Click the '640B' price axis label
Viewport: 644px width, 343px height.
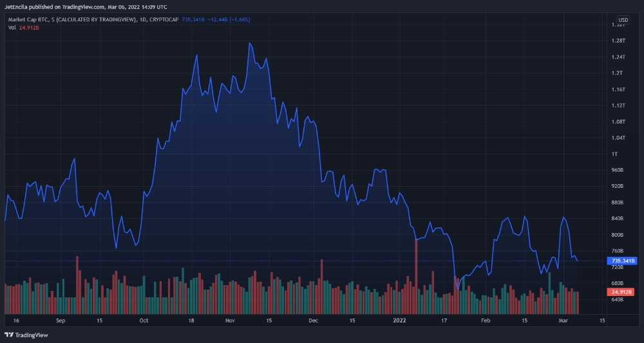(618, 299)
